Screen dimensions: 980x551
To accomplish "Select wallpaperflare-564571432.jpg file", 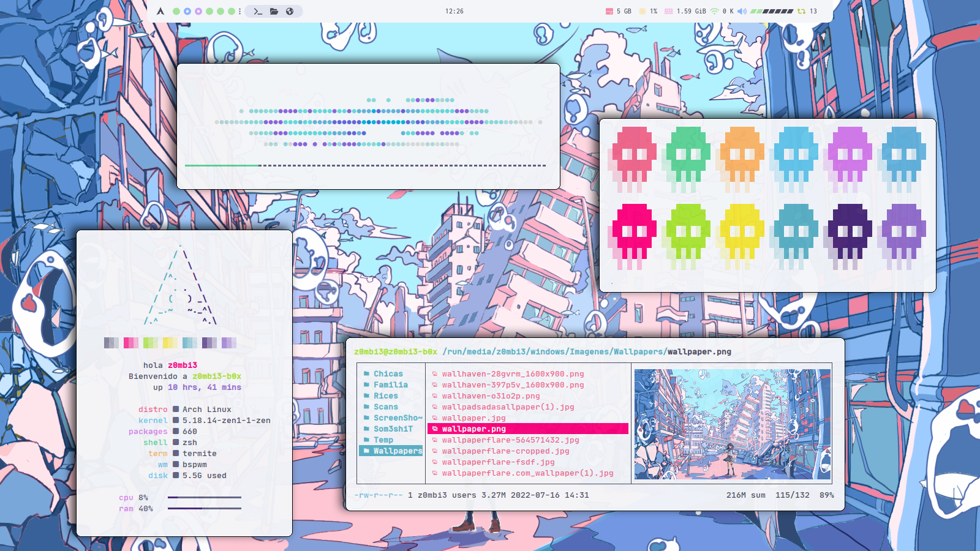I will point(510,440).
